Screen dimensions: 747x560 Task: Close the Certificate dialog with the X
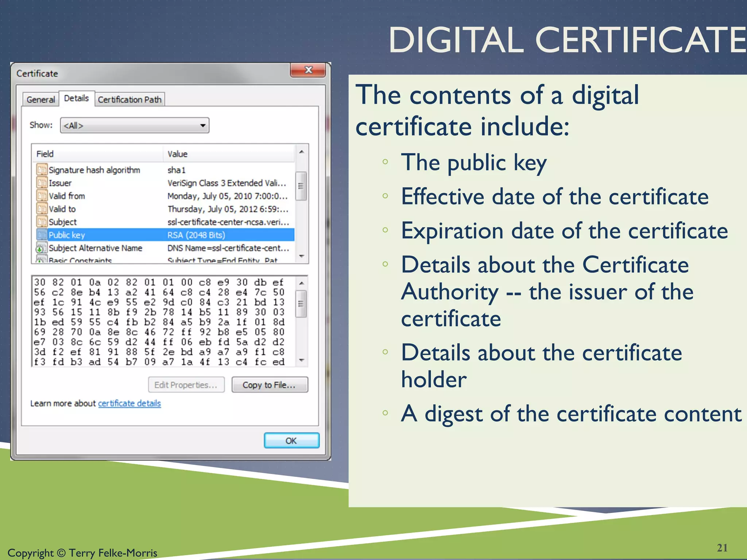(308, 70)
